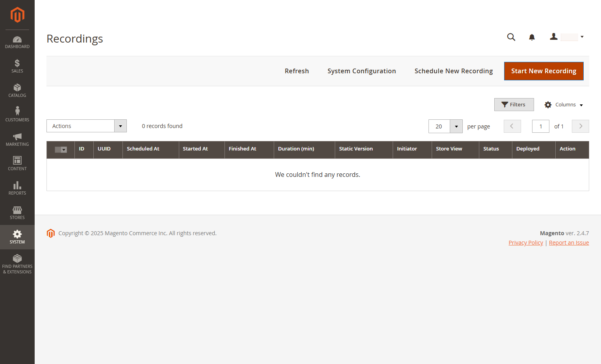This screenshot has height=364, width=601.
Task: Open the Filters panel
Action: (x=514, y=105)
